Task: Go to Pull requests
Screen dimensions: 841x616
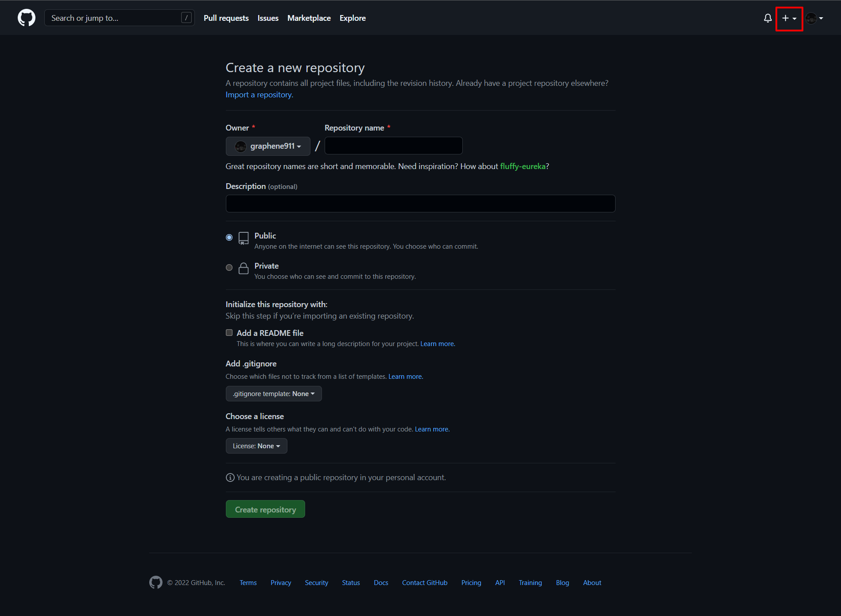Action: point(226,18)
